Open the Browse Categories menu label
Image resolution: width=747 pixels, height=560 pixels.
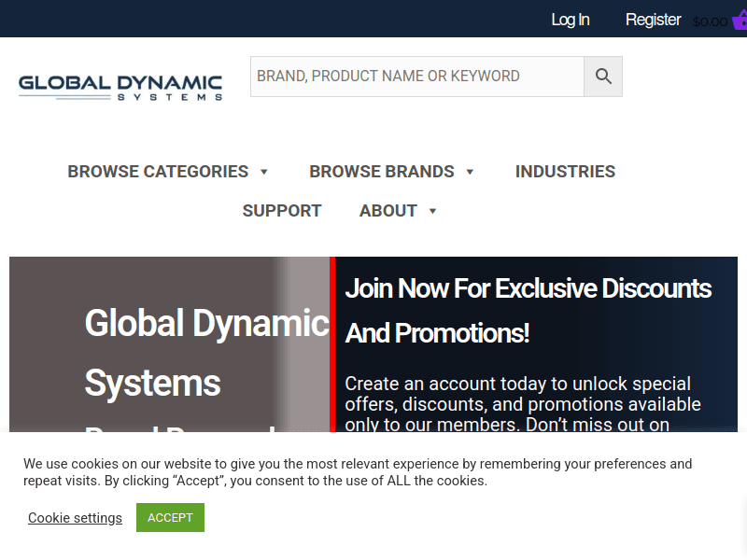point(158,172)
